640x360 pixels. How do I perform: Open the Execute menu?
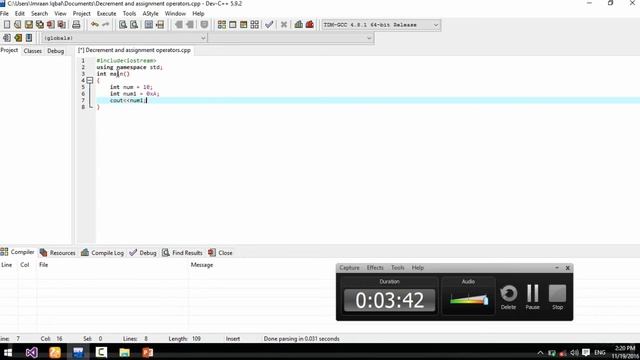(x=107, y=13)
